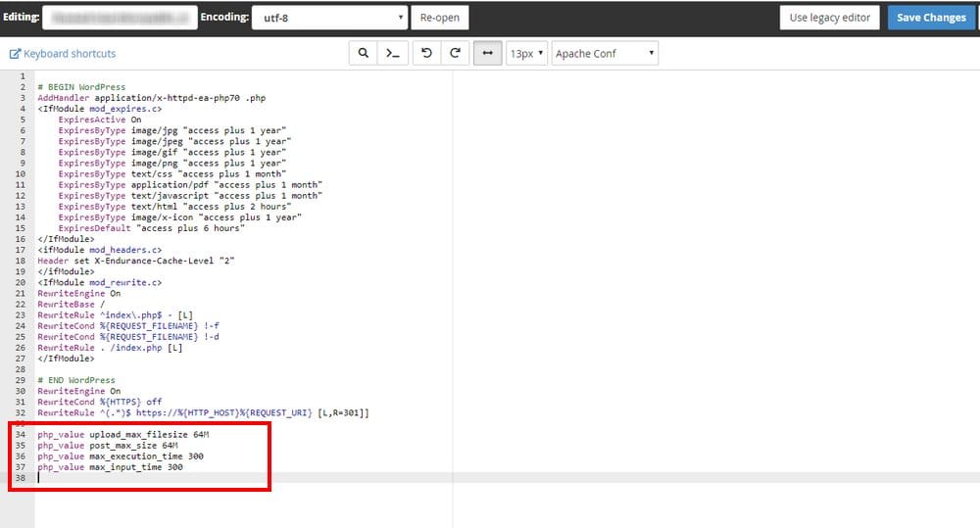Click Use legacy editor button

829,18
